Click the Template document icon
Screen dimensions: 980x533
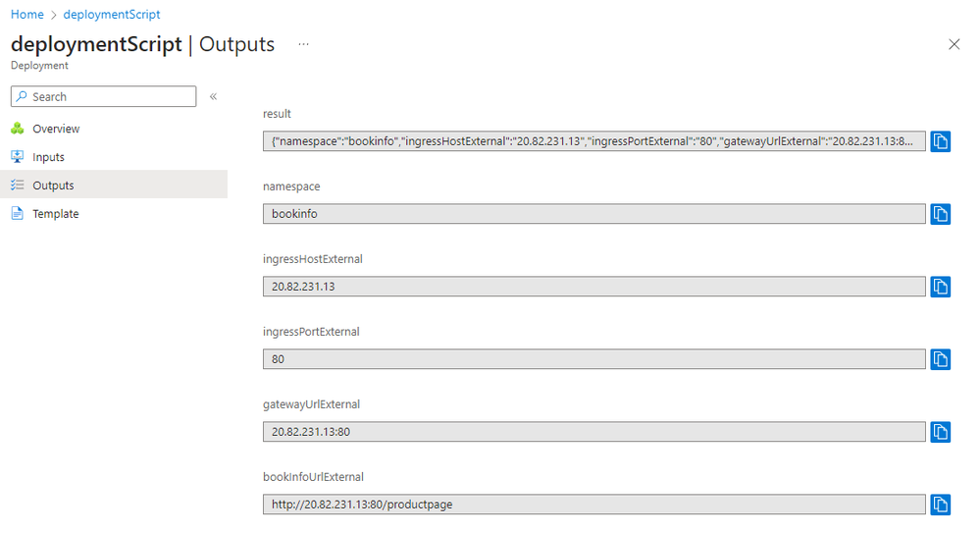point(18,213)
